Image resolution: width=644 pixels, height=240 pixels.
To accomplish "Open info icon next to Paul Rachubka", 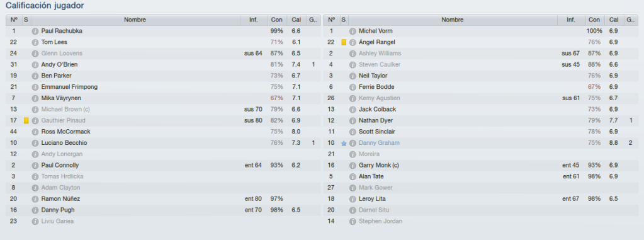I will [35, 31].
